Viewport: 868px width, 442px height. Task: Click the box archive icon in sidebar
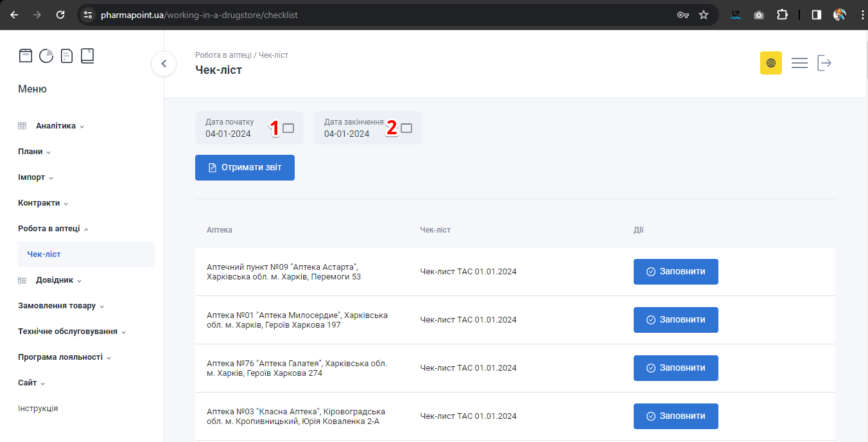(25, 56)
